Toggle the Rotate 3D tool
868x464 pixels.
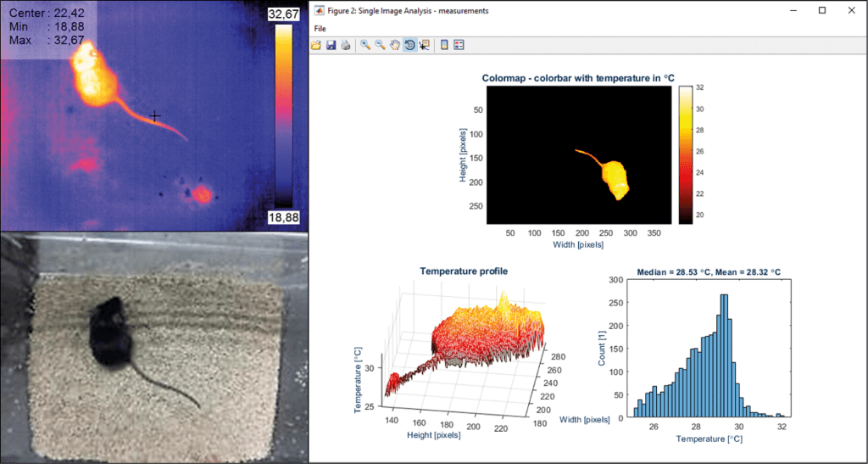click(x=409, y=45)
